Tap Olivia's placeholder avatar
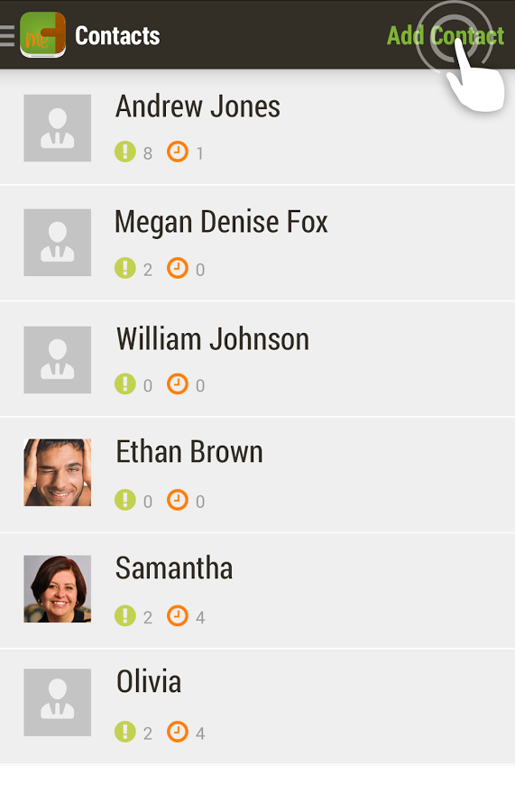 point(58,703)
